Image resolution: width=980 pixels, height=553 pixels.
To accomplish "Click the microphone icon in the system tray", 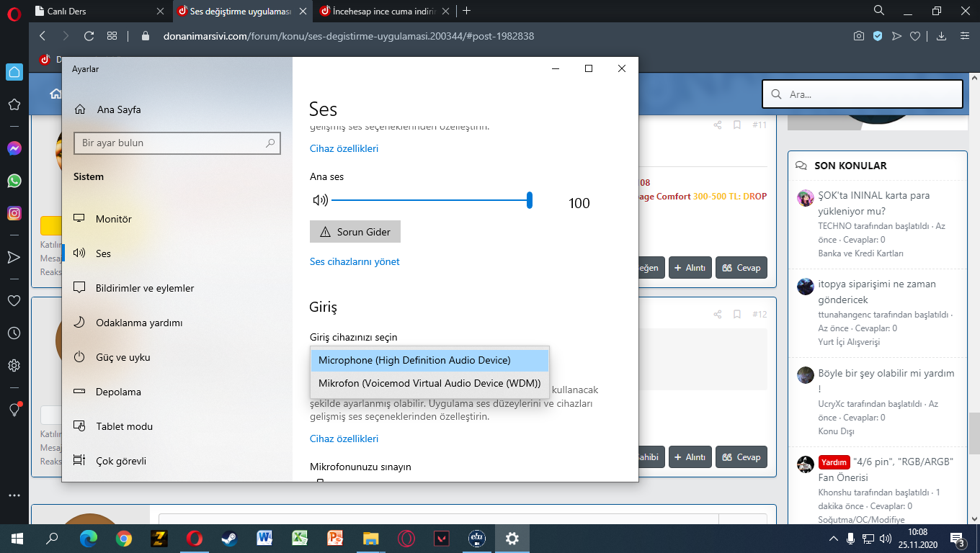I will [850, 539].
